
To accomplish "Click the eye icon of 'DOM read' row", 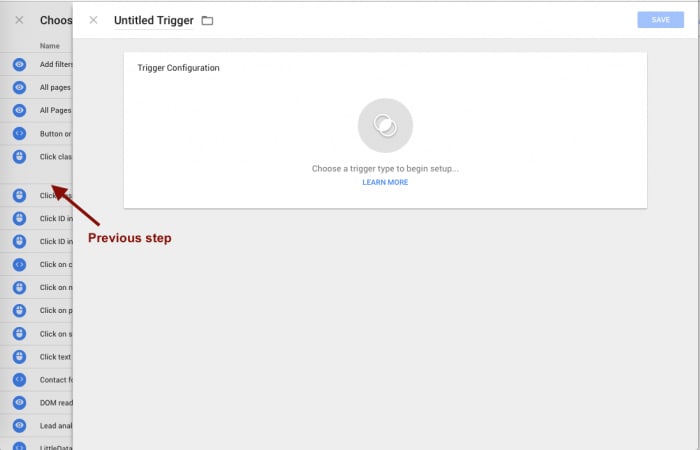I will pos(19,403).
